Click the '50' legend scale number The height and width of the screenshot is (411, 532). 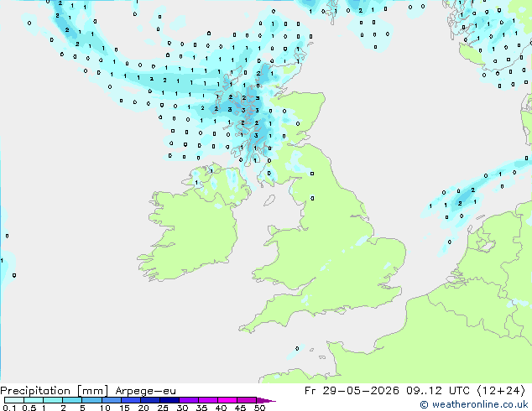[259, 408]
